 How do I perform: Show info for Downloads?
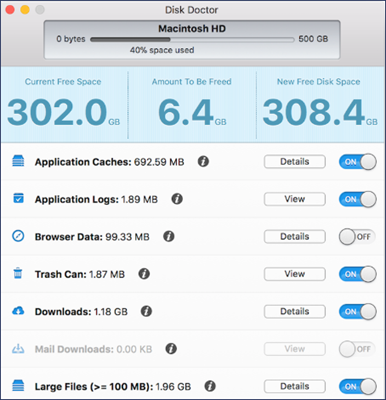(146, 311)
